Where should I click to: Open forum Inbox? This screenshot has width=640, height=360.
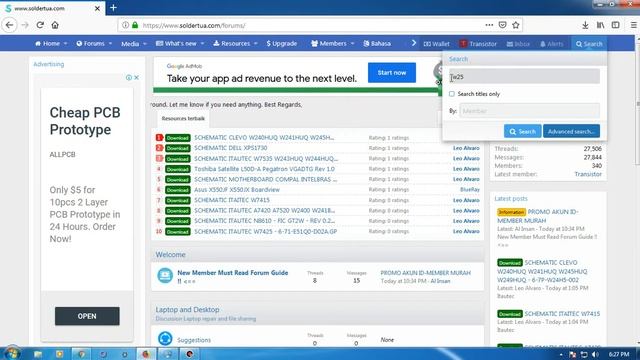(518, 44)
